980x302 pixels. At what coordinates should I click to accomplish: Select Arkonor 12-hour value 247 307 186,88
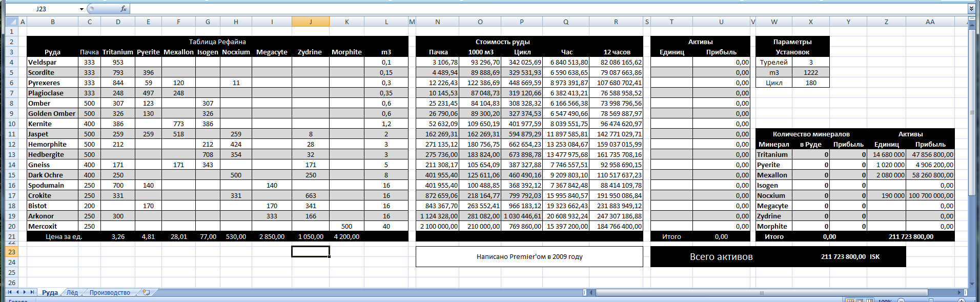click(617, 216)
